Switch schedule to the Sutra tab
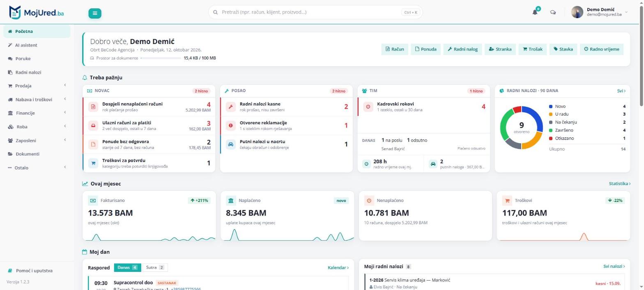 (155, 268)
